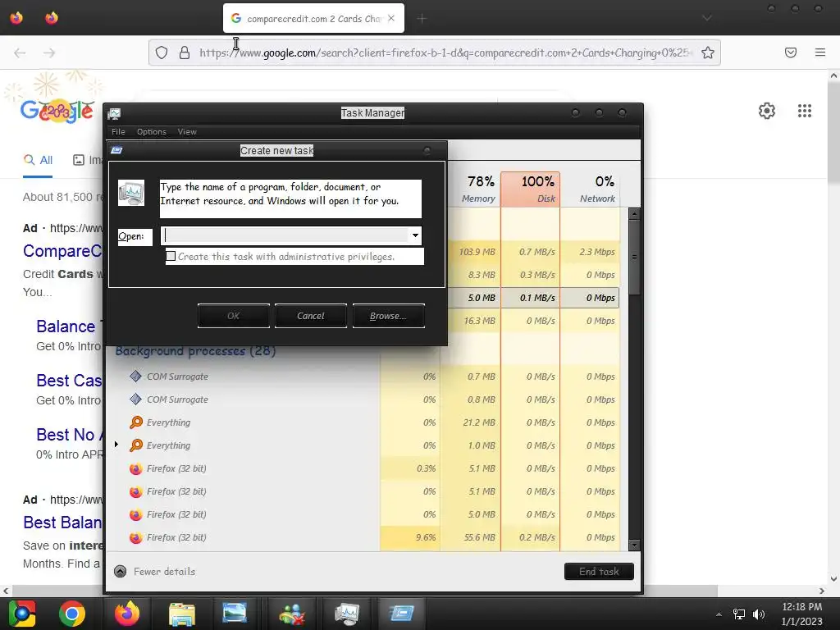Viewport: 840px width, 630px height.
Task: Click the Google 2023 doodle logo
Action: (x=57, y=111)
